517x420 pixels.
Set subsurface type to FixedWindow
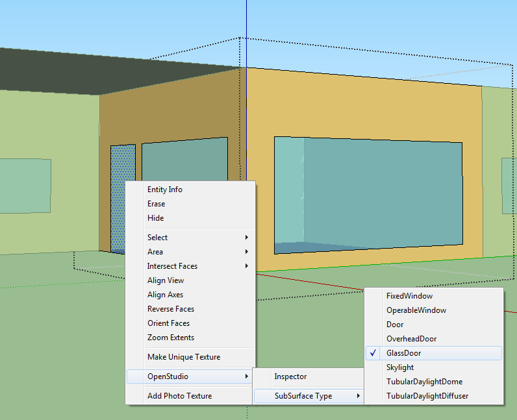click(409, 296)
